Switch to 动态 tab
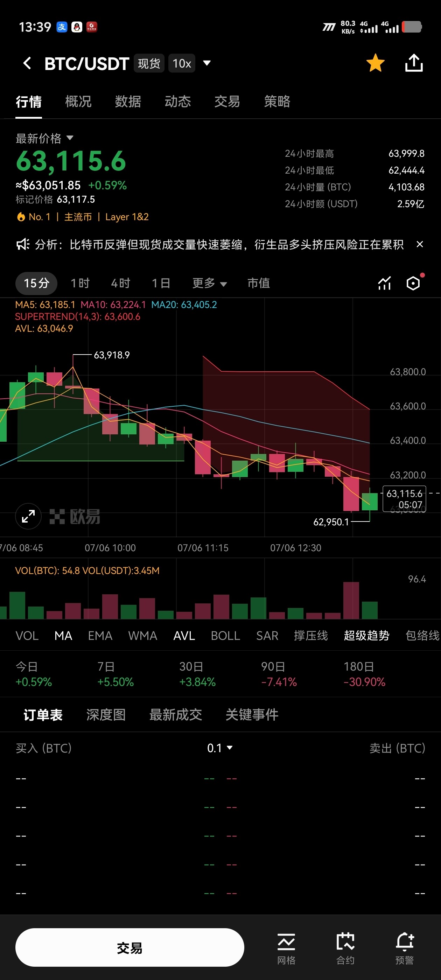Image resolution: width=441 pixels, height=980 pixels. 178,101
